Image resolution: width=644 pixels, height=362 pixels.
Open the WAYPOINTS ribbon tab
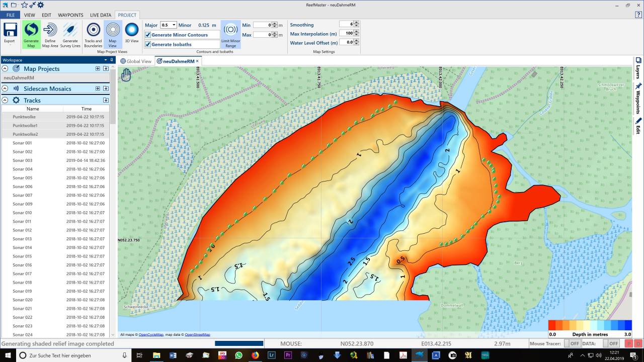pyautogui.click(x=70, y=15)
